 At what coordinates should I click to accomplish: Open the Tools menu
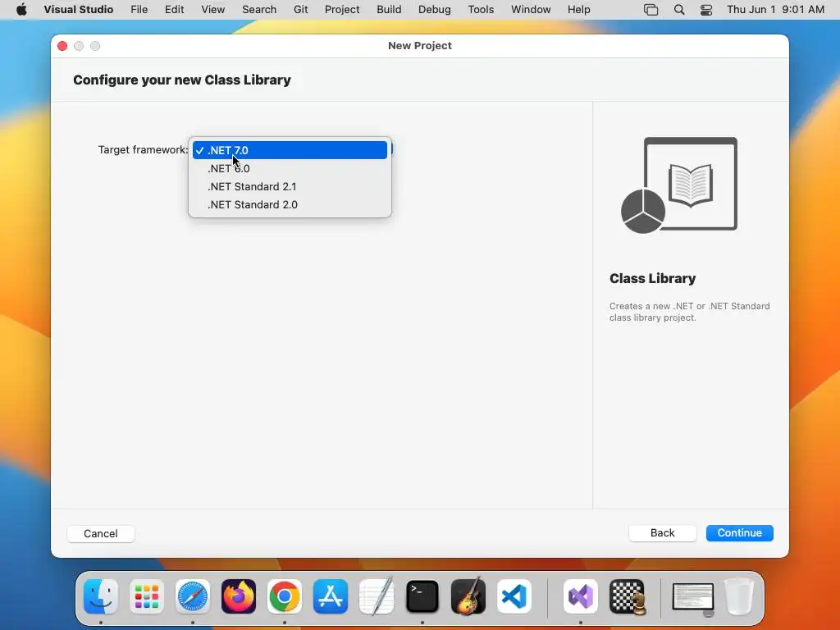(481, 10)
